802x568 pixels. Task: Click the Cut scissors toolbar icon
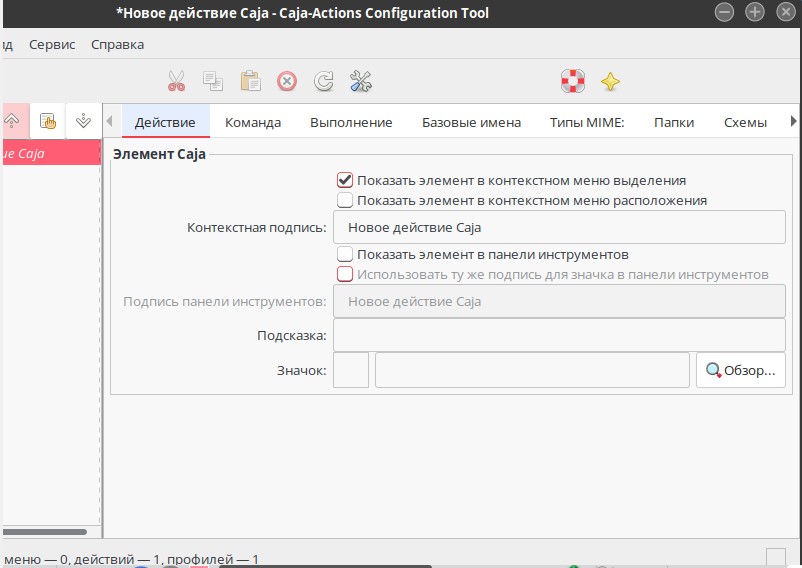click(176, 81)
